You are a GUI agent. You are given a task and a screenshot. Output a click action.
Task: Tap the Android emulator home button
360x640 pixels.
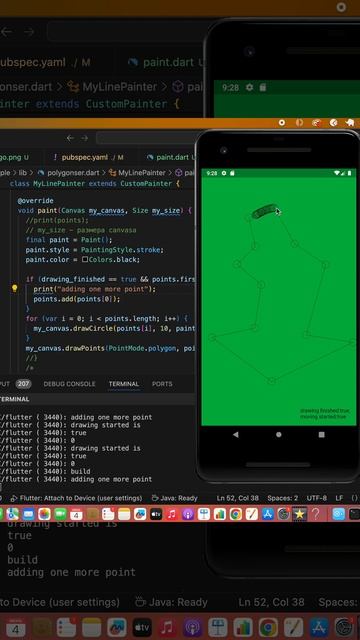[279, 435]
